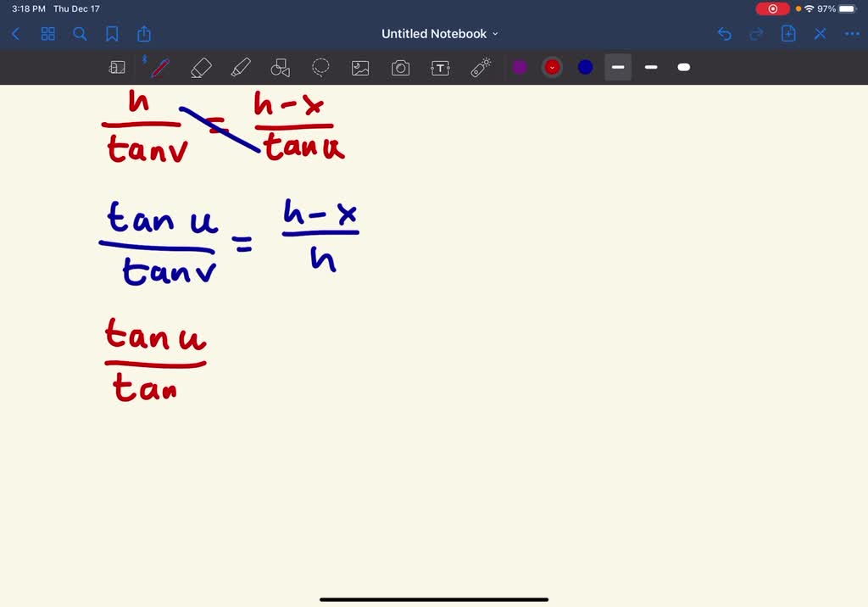Open the share and export menu
Viewport: 868px width, 607px height.
click(x=144, y=34)
